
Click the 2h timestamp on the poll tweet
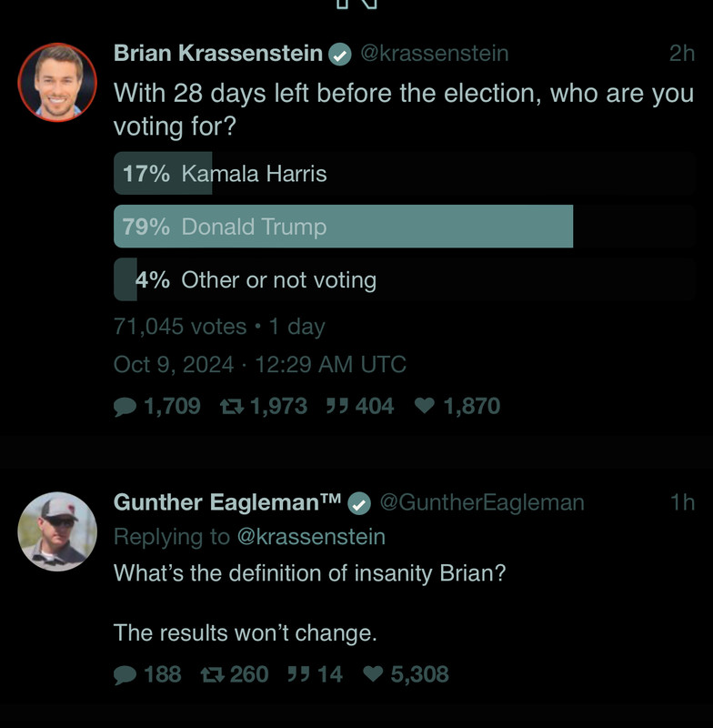tap(681, 54)
